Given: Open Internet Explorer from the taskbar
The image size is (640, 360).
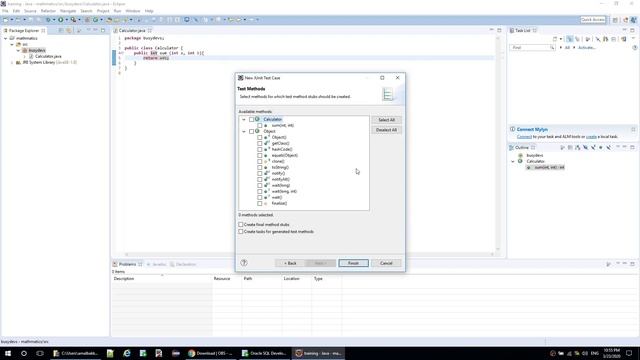Looking at the screenshot, I should coord(127,353).
